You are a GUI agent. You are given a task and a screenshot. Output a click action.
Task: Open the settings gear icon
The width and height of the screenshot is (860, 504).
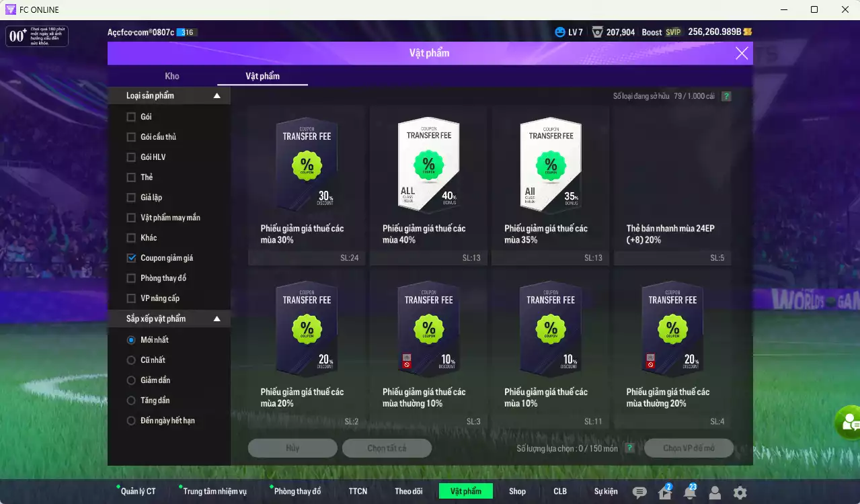[x=740, y=493]
